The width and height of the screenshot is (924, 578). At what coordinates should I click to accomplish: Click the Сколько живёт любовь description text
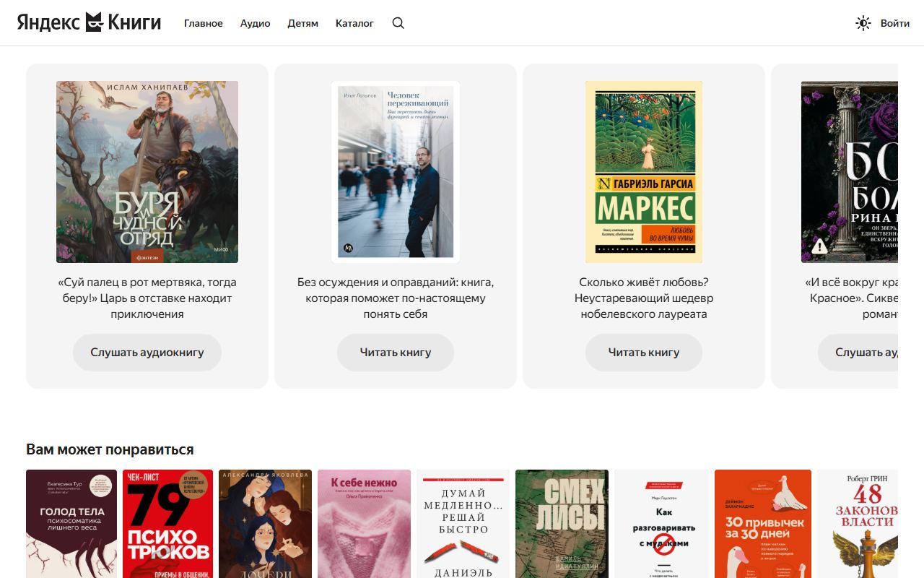(x=644, y=298)
